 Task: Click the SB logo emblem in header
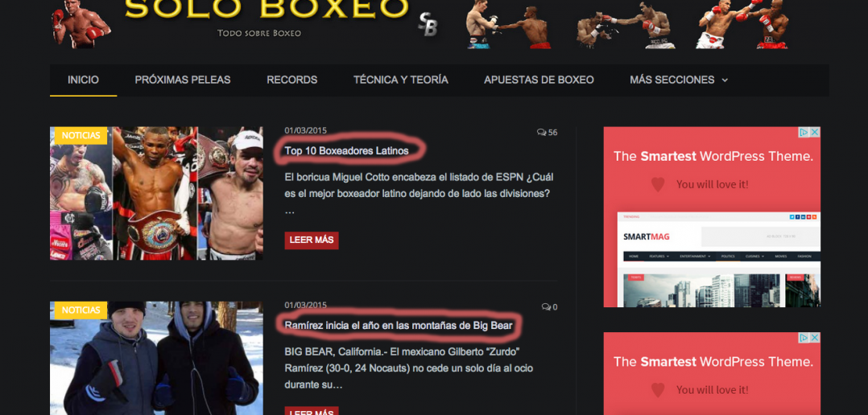[428, 24]
